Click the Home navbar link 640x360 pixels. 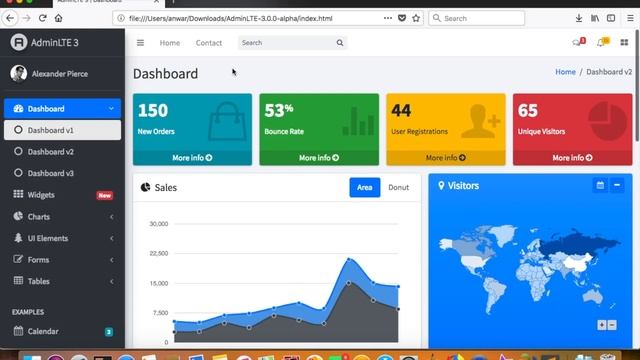[x=170, y=43]
